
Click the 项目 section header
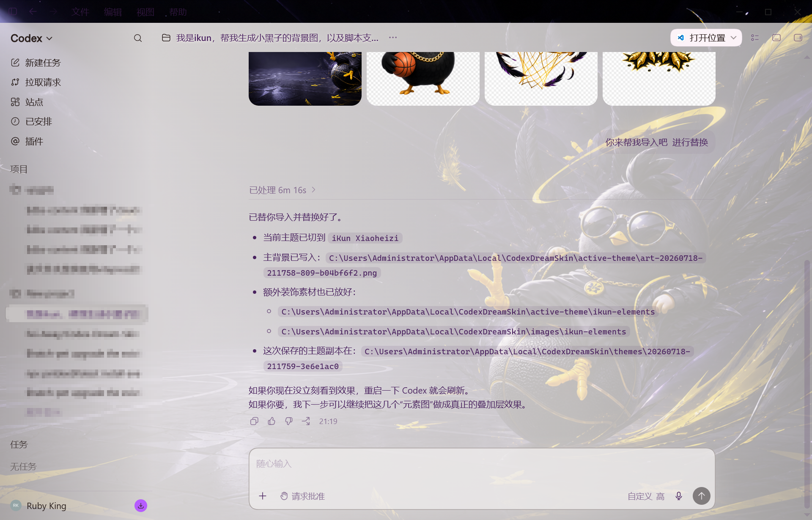tap(19, 169)
